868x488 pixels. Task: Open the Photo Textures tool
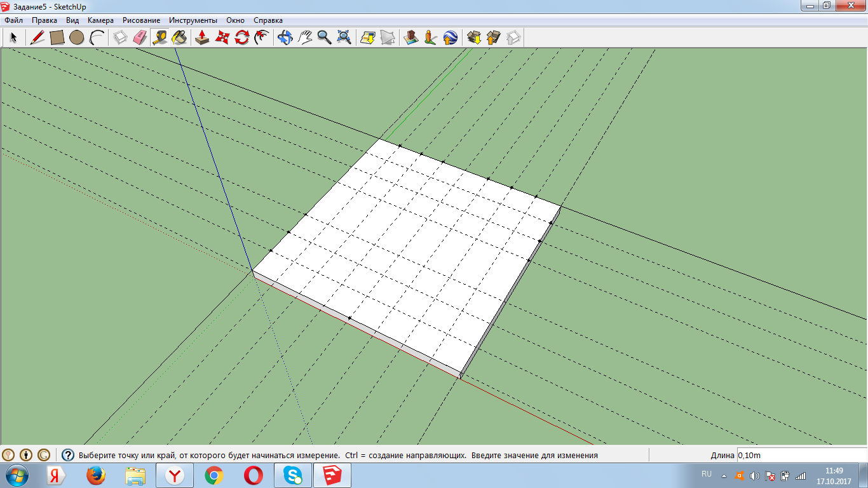[431, 37]
